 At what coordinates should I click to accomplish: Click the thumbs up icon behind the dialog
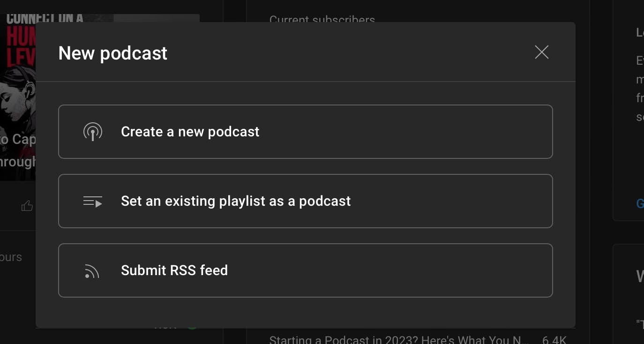(28, 205)
